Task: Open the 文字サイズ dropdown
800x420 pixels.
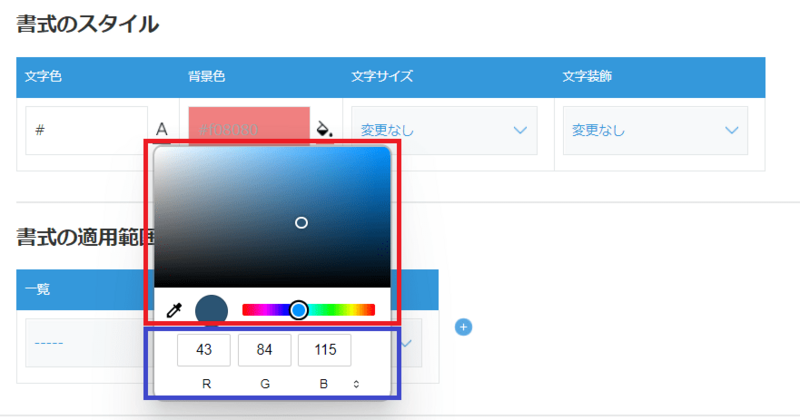Action: (x=444, y=131)
